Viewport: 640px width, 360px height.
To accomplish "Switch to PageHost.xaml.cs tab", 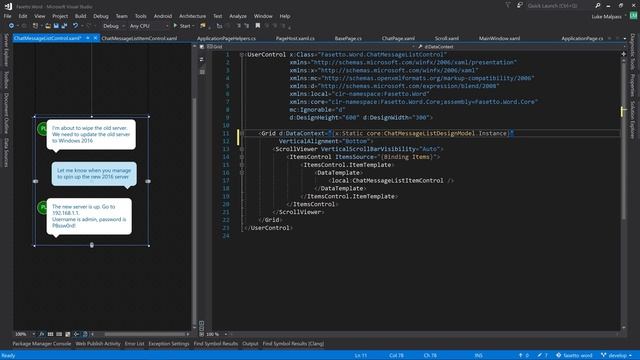I will pyautogui.click(x=295, y=38).
